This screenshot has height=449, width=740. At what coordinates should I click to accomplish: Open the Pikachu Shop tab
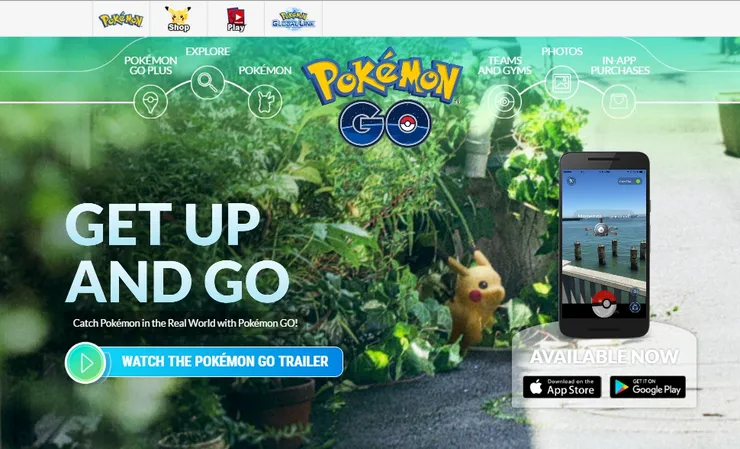coord(178,19)
